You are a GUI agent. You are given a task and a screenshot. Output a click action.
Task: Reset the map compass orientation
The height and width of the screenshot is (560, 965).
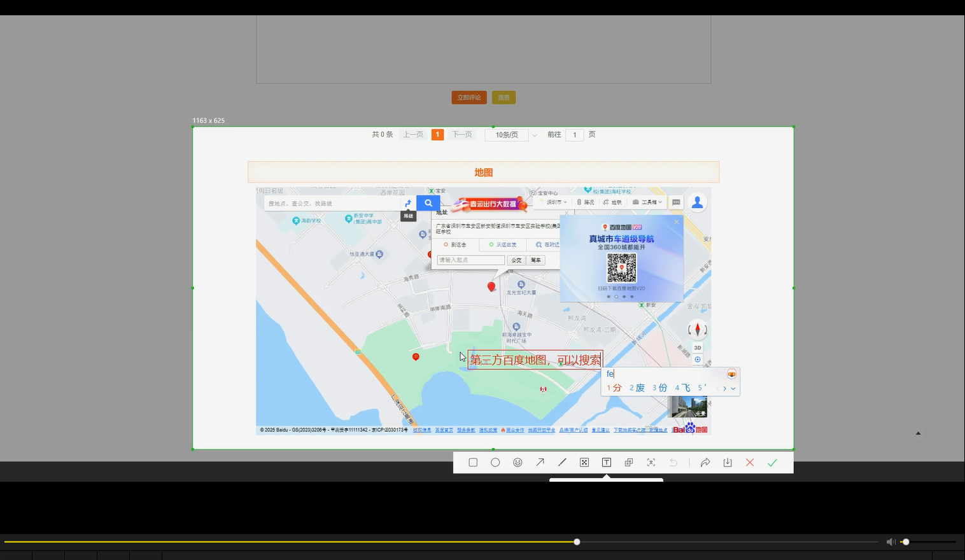click(698, 330)
